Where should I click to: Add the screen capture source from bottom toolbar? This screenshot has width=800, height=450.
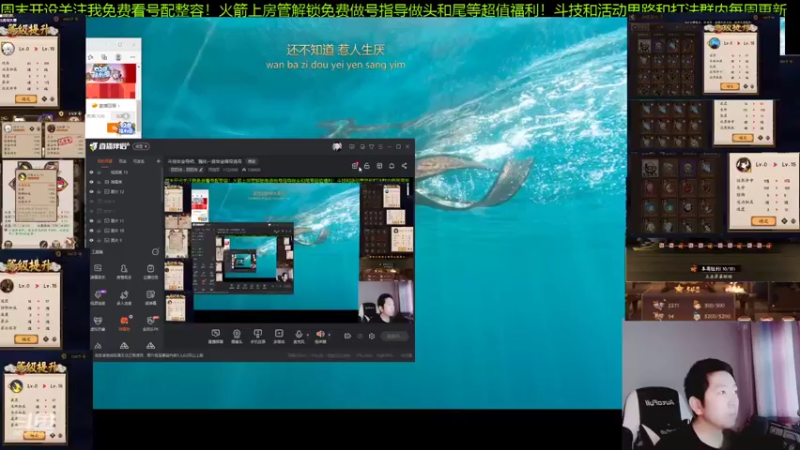point(216,336)
